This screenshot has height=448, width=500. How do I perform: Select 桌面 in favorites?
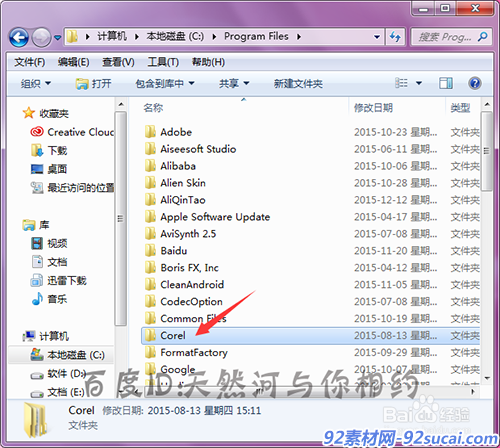pyautogui.click(x=49, y=169)
